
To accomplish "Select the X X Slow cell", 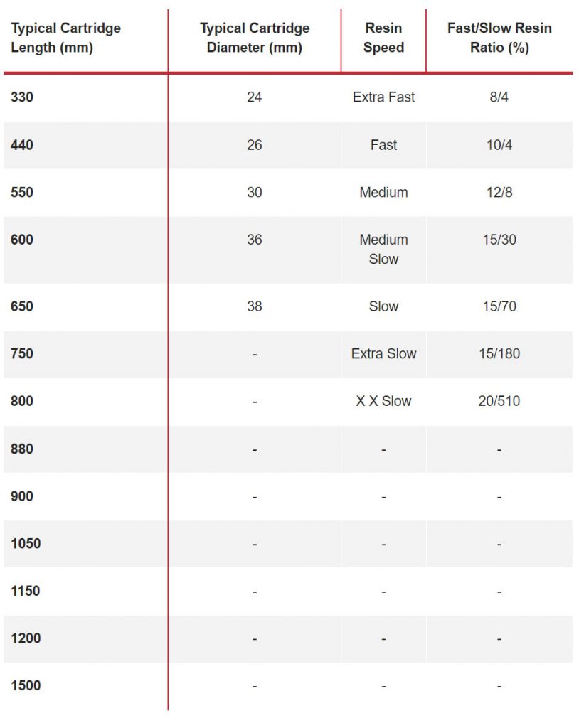I will 383,401.
